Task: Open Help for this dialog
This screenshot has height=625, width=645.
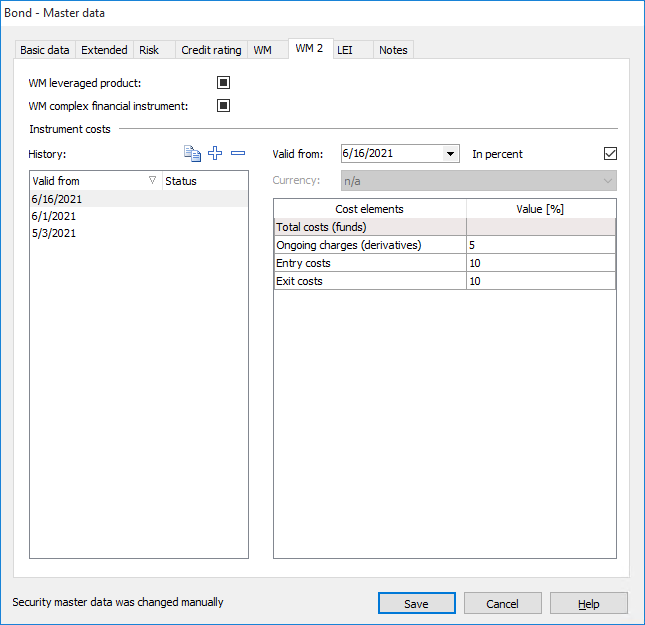Action: tap(588, 603)
